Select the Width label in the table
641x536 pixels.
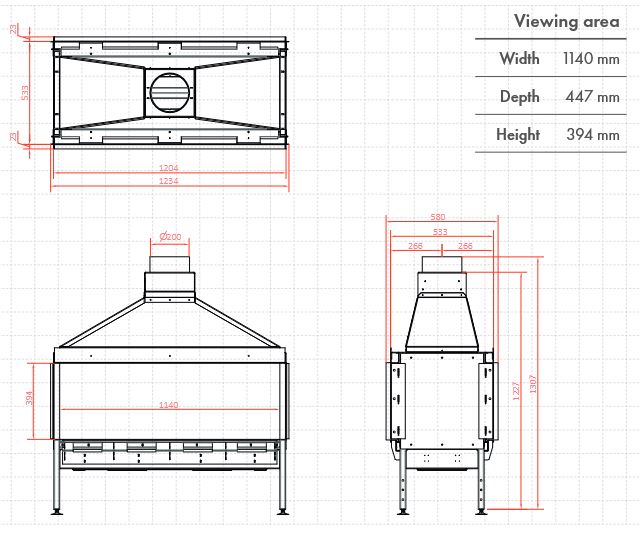[519, 59]
